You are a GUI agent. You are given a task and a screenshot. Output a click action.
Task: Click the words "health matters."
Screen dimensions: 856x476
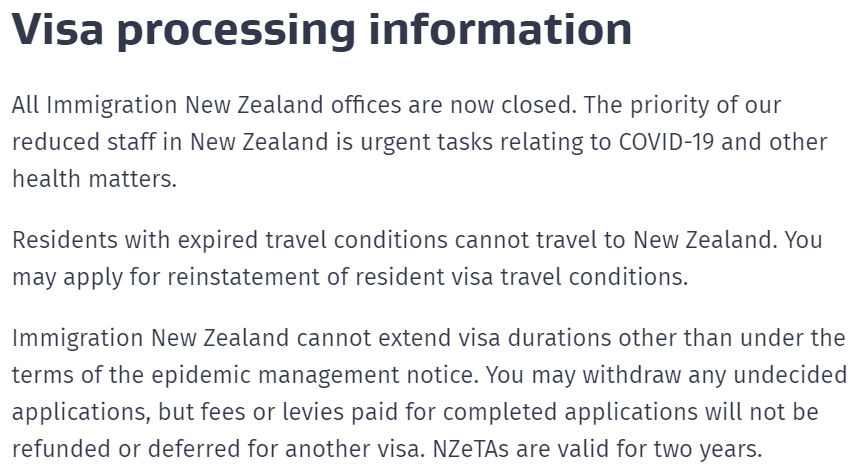pos(94,179)
